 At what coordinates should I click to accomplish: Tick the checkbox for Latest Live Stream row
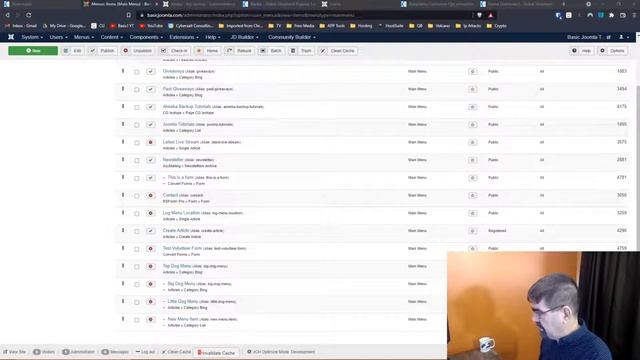point(137,143)
